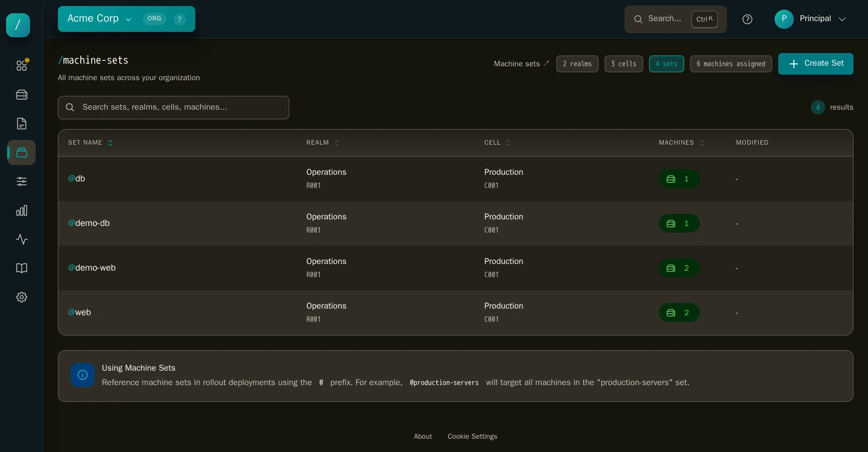The image size is (868, 452).
Task: Open the activity pulse icon in sidebar
Action: pyautogui.click(x=22, y=239)
